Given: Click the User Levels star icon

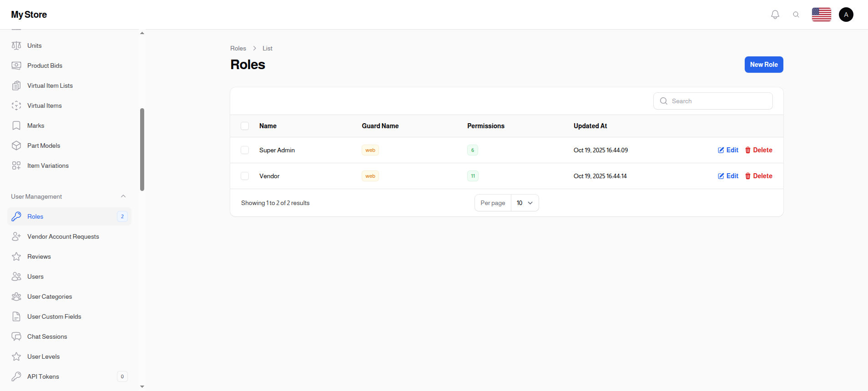Looking at the screenshot, I should tap(16, 356).
